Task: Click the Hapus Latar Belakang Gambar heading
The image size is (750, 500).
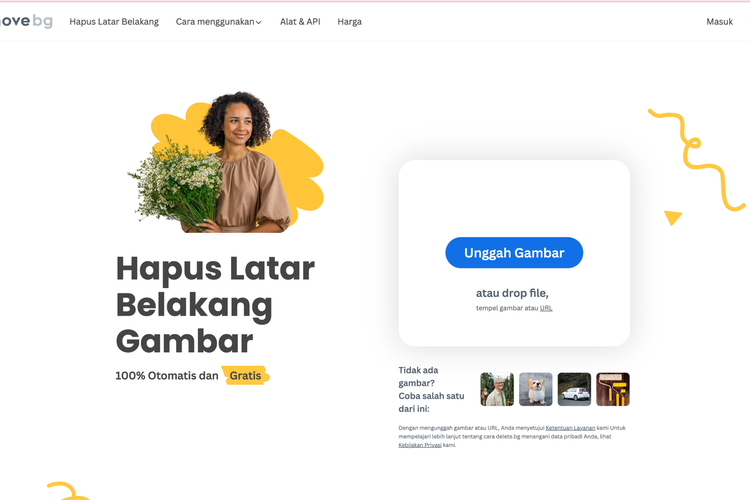Action: [215, 304]
